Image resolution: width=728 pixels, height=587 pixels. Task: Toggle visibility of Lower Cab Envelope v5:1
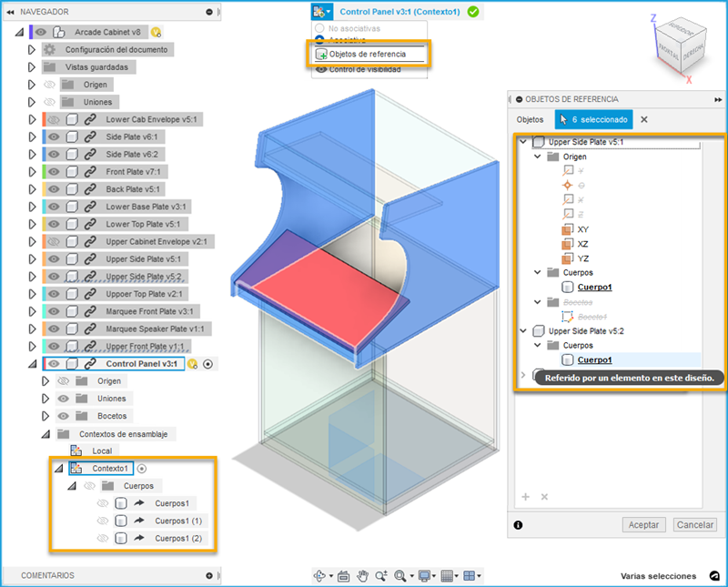[54, 120]
